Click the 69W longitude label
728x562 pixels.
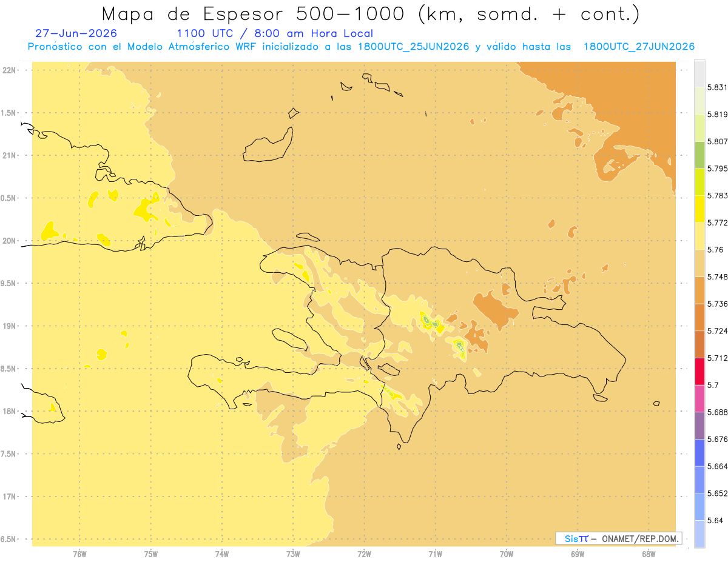578,554
